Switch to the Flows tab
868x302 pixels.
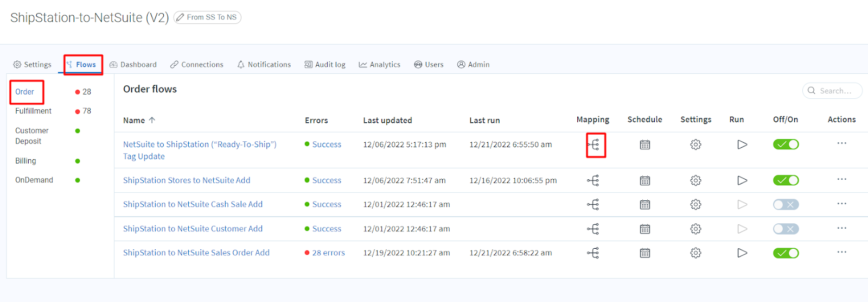(x=81, y=65)
